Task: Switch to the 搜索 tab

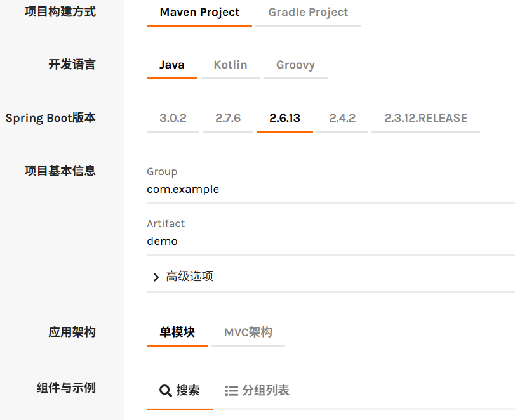Action: 180,390
